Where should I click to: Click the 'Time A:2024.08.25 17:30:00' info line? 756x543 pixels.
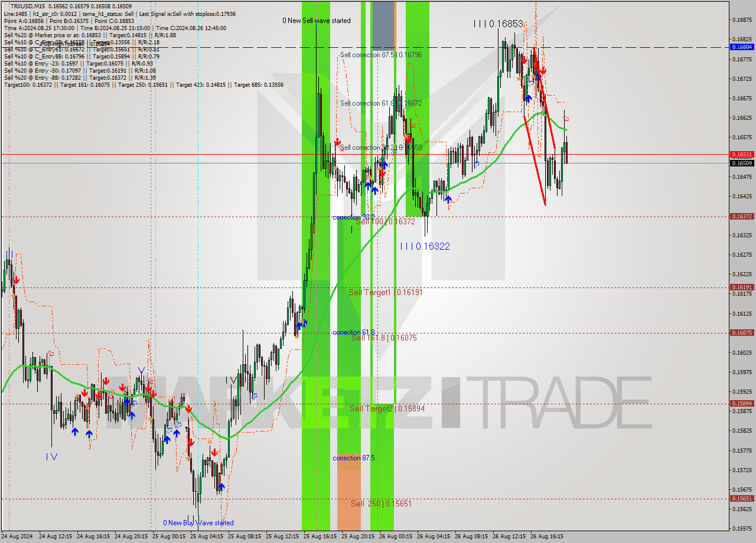click(115, 28)
